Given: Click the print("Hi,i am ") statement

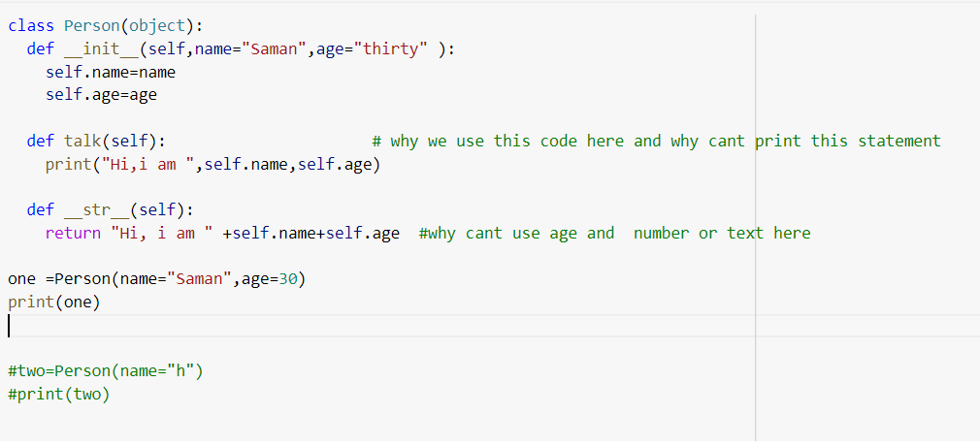Looking at the screenshot, I should point(212,166).
